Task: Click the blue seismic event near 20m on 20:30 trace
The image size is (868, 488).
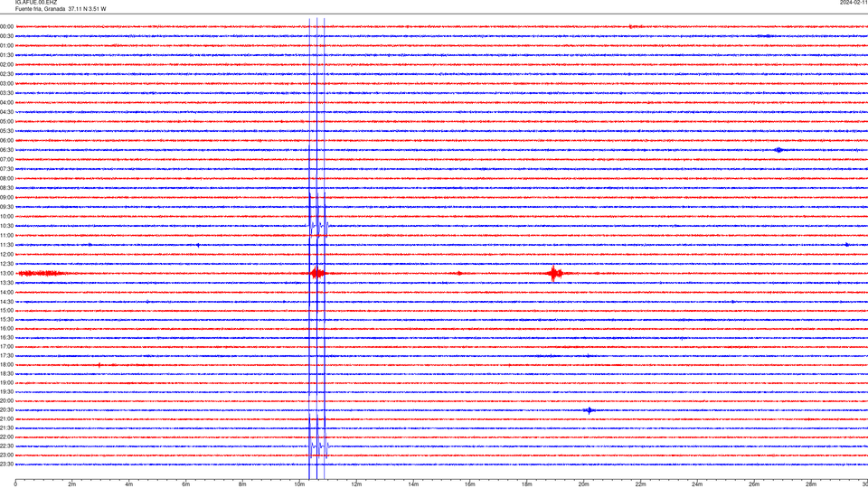Action: point(589,410)
